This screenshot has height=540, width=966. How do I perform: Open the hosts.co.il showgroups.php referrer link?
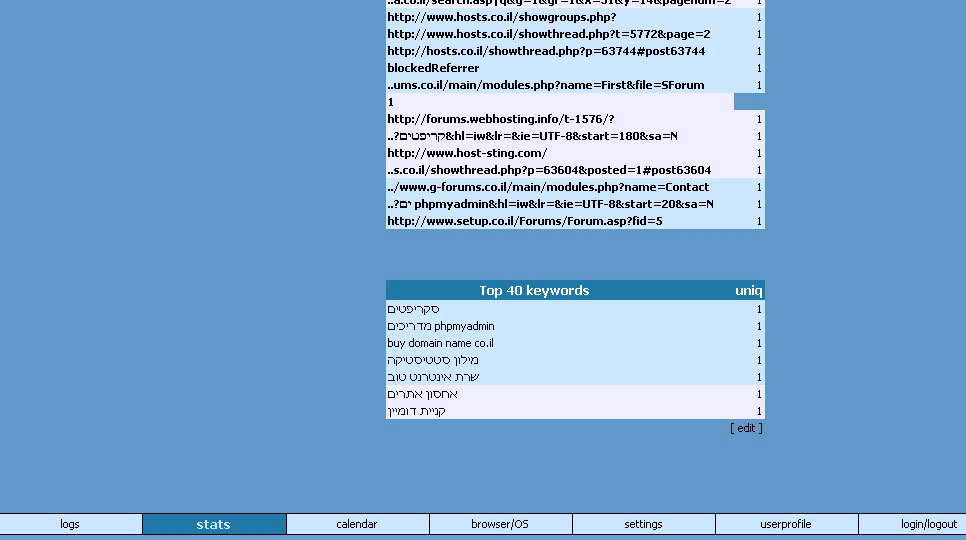click(501, 17)
